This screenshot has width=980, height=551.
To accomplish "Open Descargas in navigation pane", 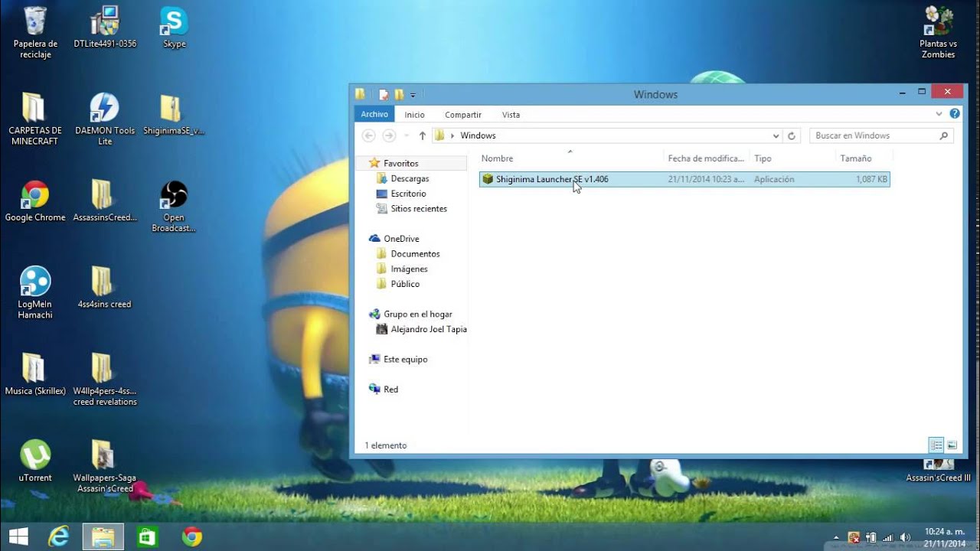I will point(410,178).
